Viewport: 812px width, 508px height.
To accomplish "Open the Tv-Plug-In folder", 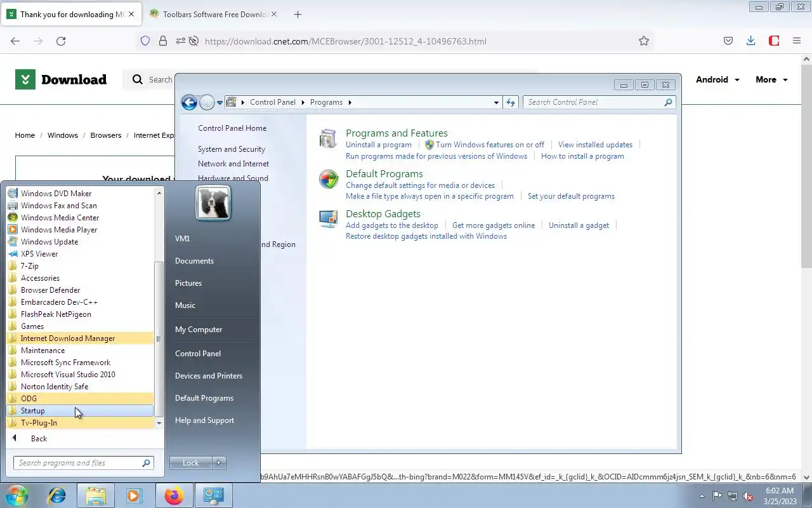I will [80, 423].
